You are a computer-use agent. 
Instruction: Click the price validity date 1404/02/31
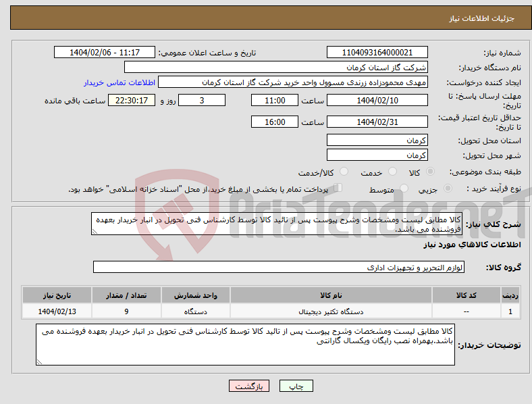point(377,122)
